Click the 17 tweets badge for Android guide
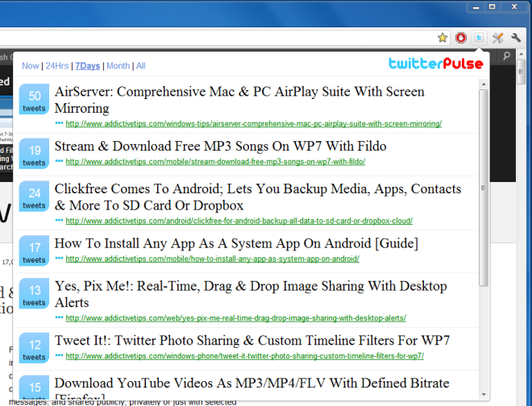This screenshot has width=532, height=406. (x=34, y=252)
